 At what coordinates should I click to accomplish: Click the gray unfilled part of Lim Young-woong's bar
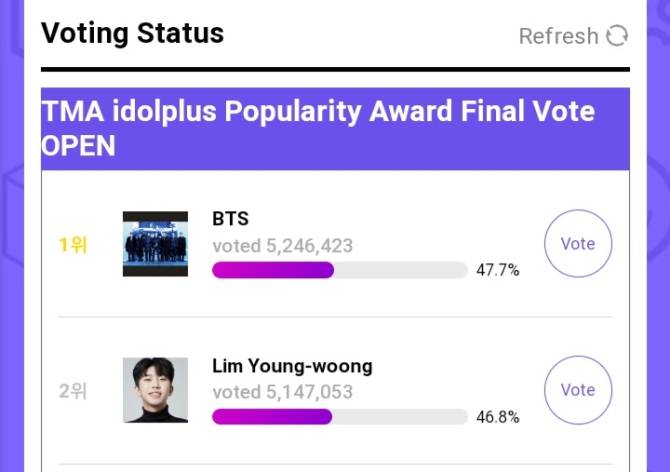pos(400,417)
